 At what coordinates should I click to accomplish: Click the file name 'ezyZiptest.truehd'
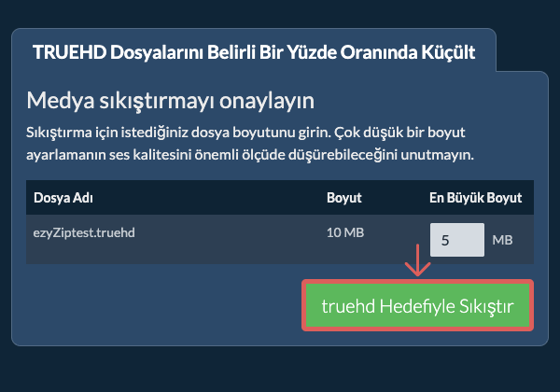[84, 232]
